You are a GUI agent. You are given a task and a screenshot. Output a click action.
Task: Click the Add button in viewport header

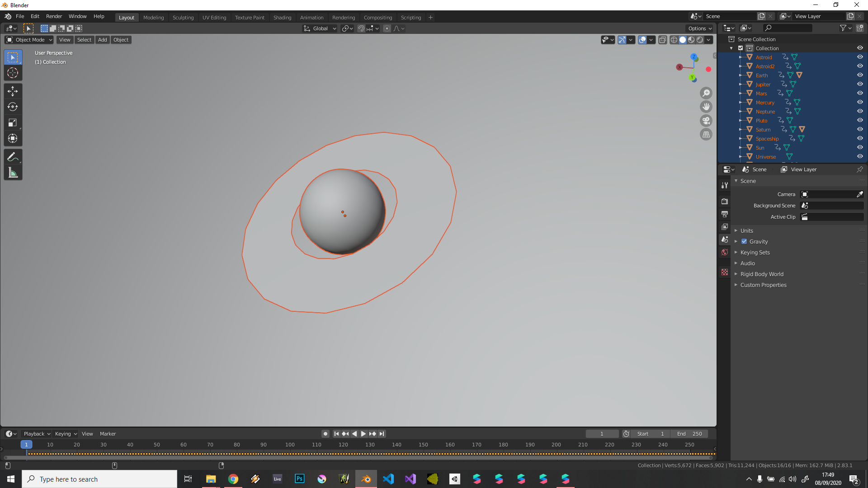point(103,40)
